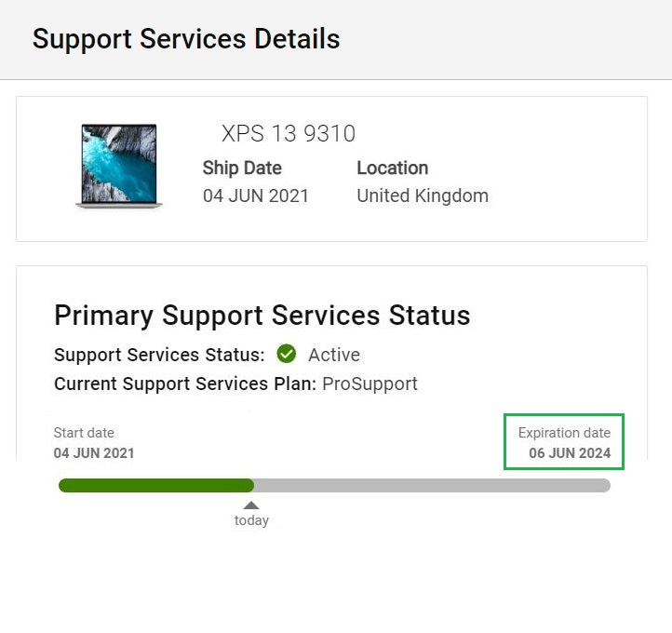Click the Start date label
Viewport: 672px width, 633px height.
84,433
